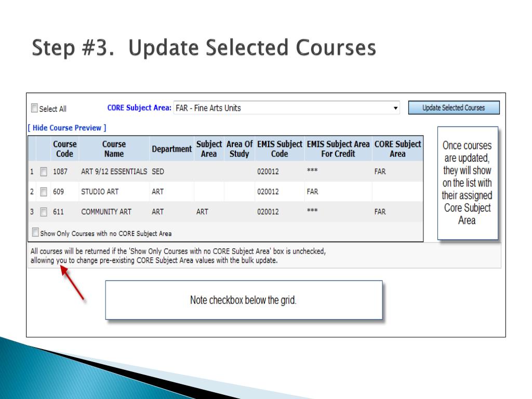Viewport: 532px width, 399px height.
Task: Click the Subject Area column header
Action: 209,149
